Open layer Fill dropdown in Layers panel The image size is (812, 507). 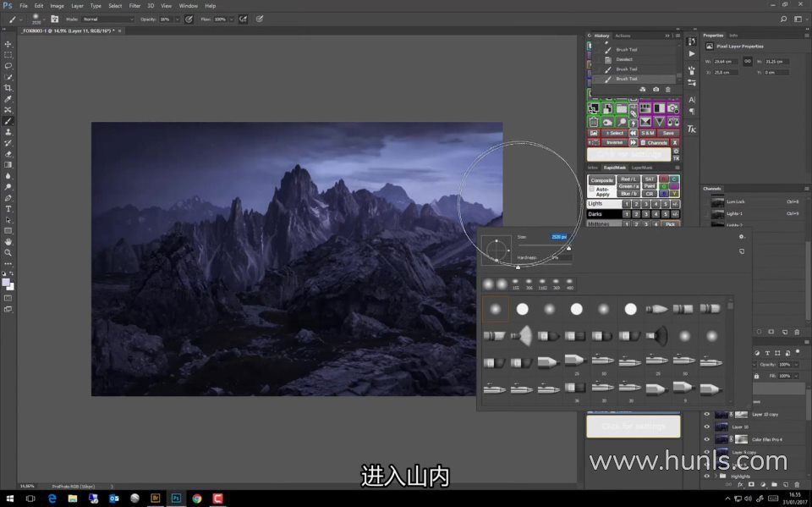(x=796, y=376)
